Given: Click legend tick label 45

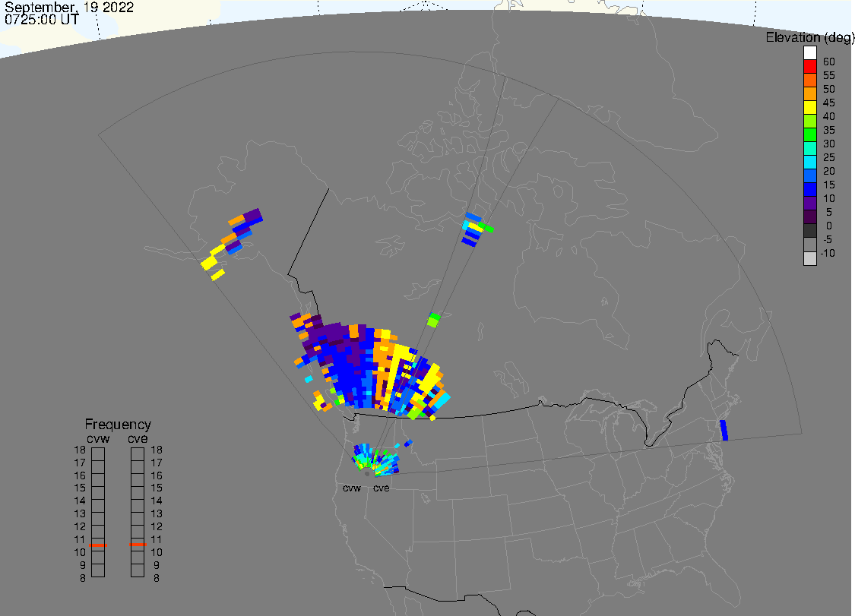Looking at the screenshot, I should [x=829, y=103].
